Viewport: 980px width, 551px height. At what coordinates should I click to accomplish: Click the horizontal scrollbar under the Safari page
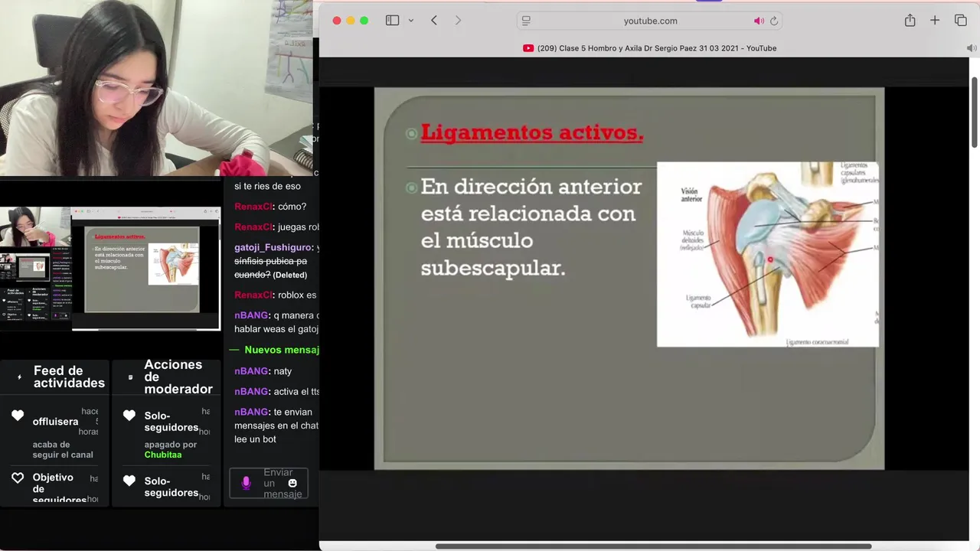653,546
